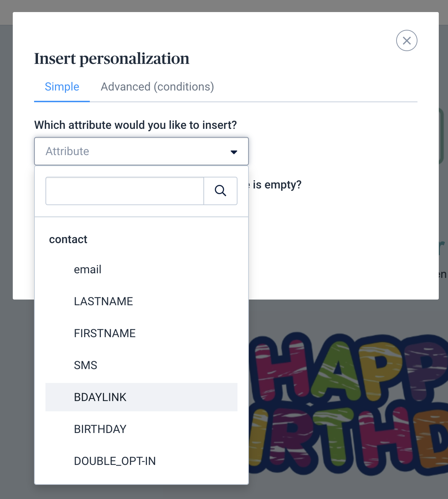Open the Advanced (conditions) tab
The height and width of the screenshot is (499, 448).
157,87
